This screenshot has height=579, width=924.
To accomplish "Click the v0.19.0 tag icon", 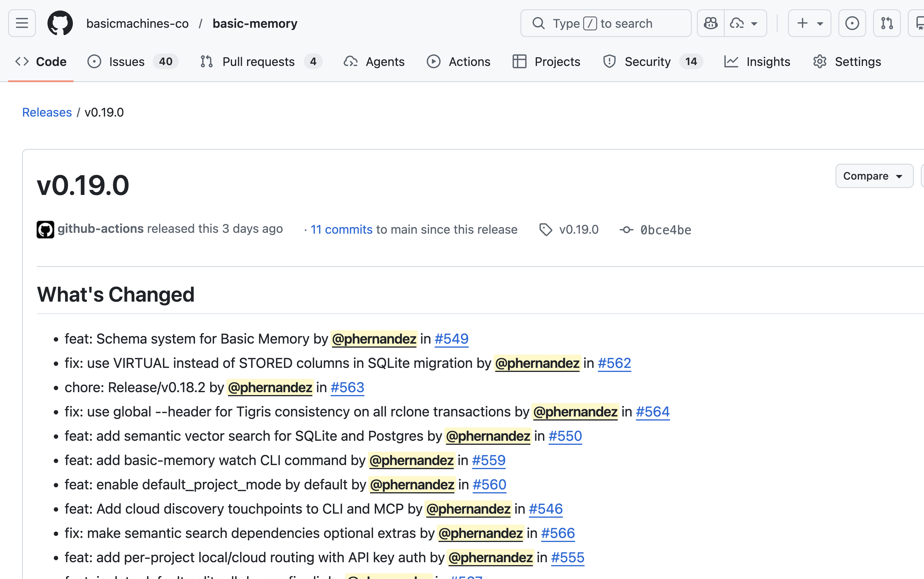I will [x=546, y=230].
